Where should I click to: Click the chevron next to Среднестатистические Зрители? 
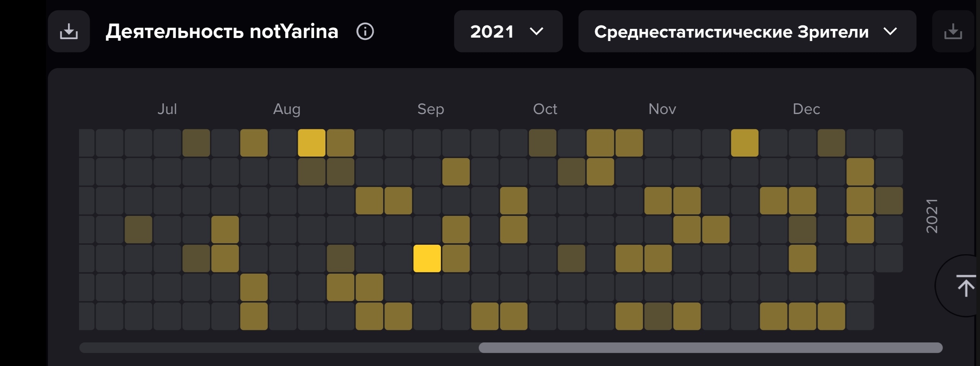click(890, 31)
